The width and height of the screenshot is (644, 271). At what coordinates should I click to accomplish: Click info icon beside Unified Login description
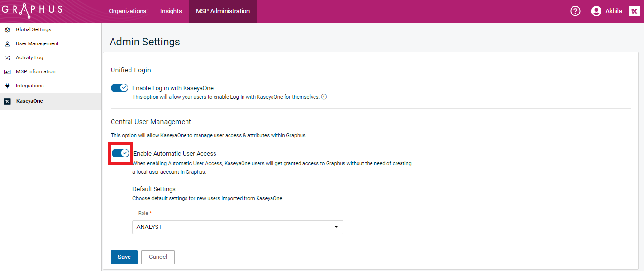pyautogui.click(x=324, y=97)
